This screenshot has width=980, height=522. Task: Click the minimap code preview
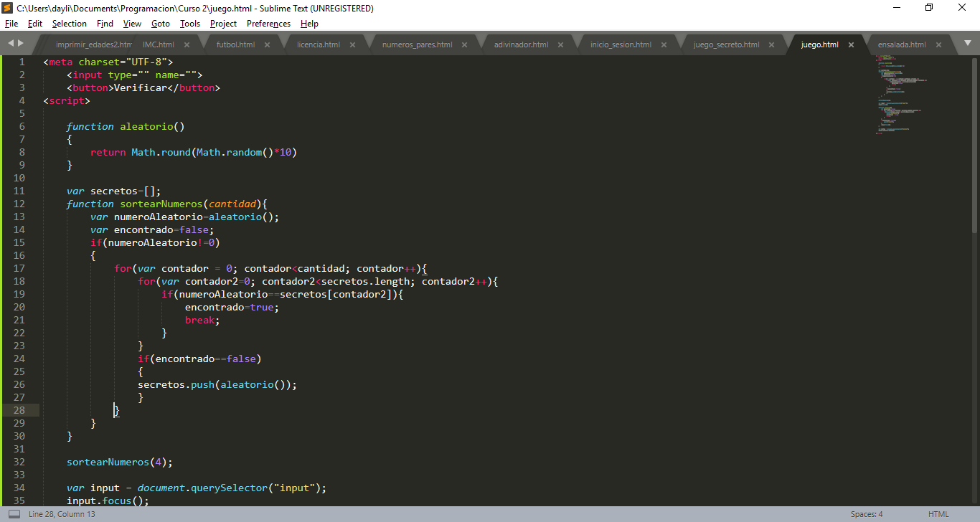click(x=900, y=93)
